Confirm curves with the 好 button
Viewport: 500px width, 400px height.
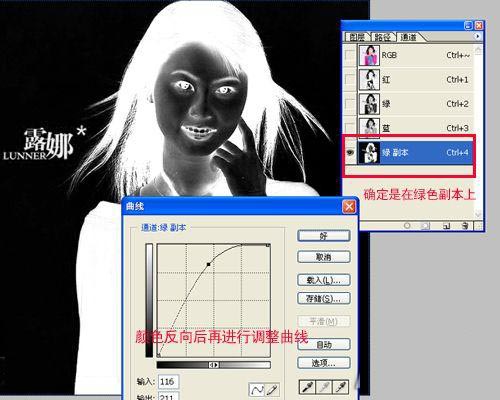click(324, 236)
